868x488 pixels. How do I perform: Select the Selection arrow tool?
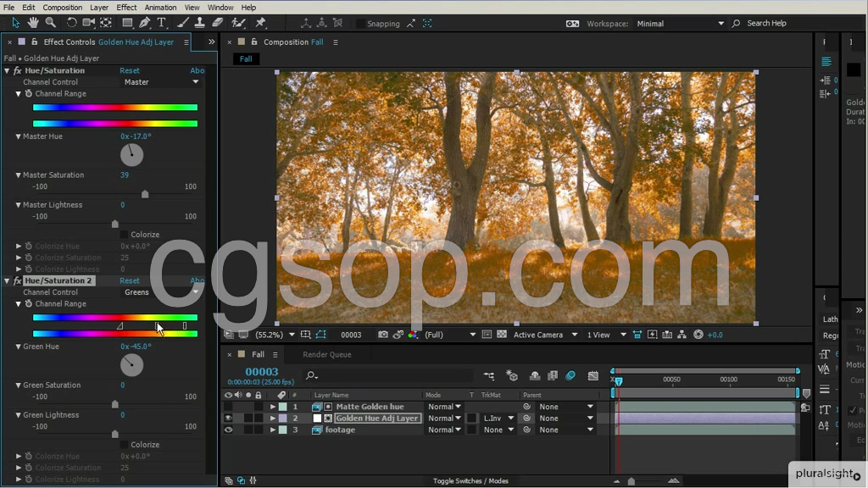15,23
